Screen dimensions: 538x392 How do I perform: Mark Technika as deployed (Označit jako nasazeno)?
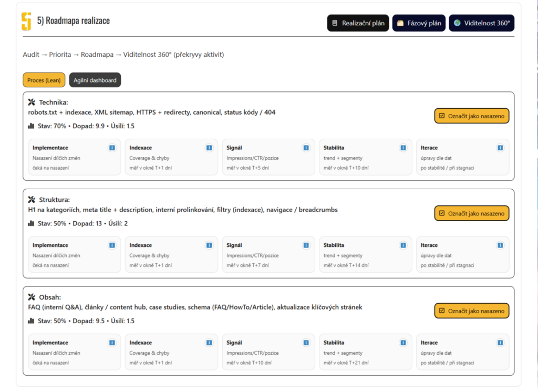[472, 116]
